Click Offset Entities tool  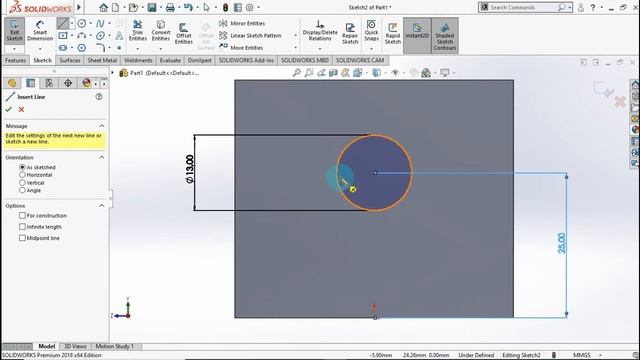point(184,33)
